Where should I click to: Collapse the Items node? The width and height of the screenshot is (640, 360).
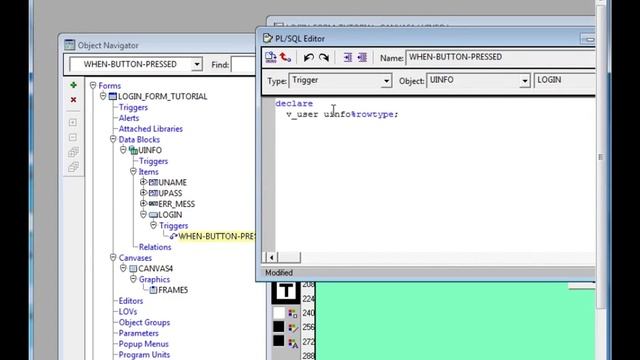tap(133, 171)
